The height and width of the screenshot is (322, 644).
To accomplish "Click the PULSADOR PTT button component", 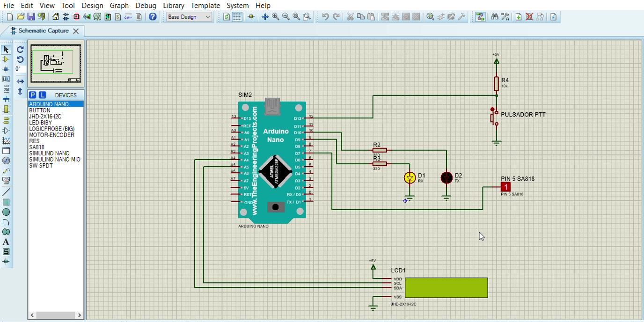I will [x=494, y=117].
